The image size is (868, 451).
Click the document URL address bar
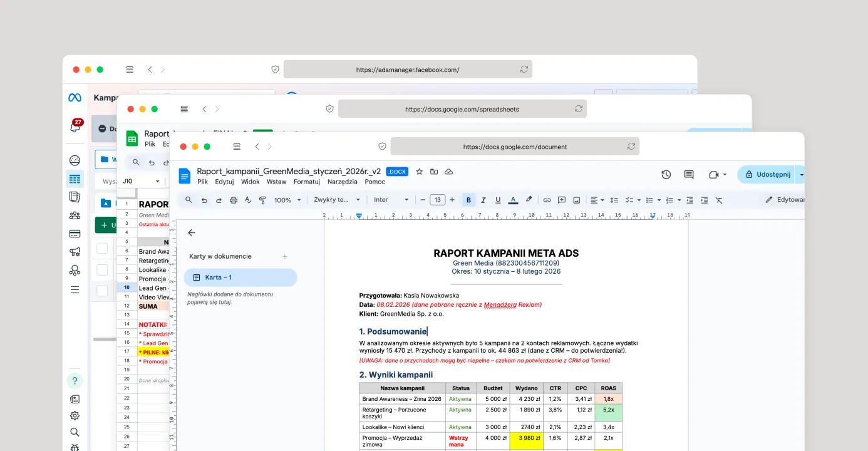pyautogui.click(x=515, y=146)
